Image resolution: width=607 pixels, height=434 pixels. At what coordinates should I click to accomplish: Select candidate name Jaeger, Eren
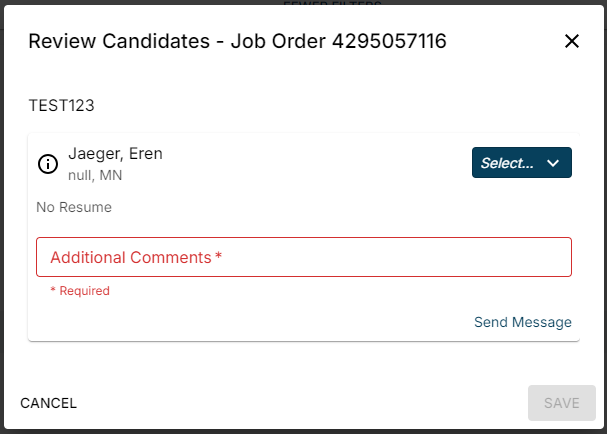[115, 154]
